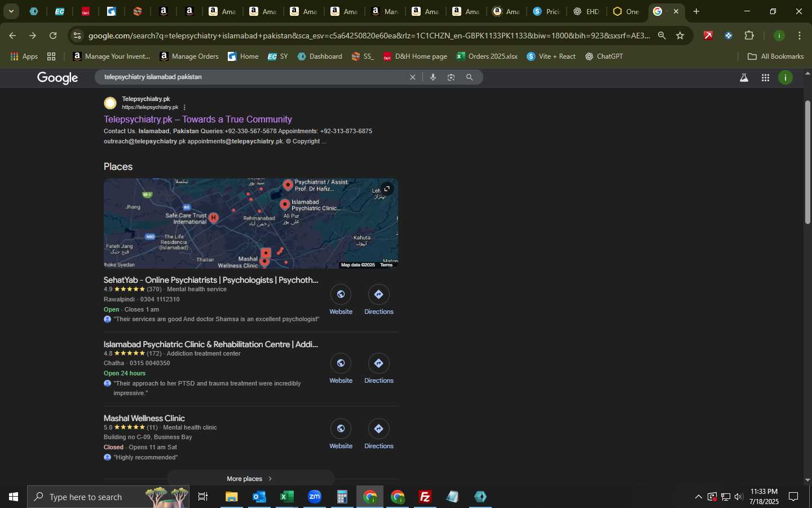The height and width of the screenshot is (508, 812).
Task: Bookmark this page with the star icon
Action: pyautogui.click(x=680, y=36)
